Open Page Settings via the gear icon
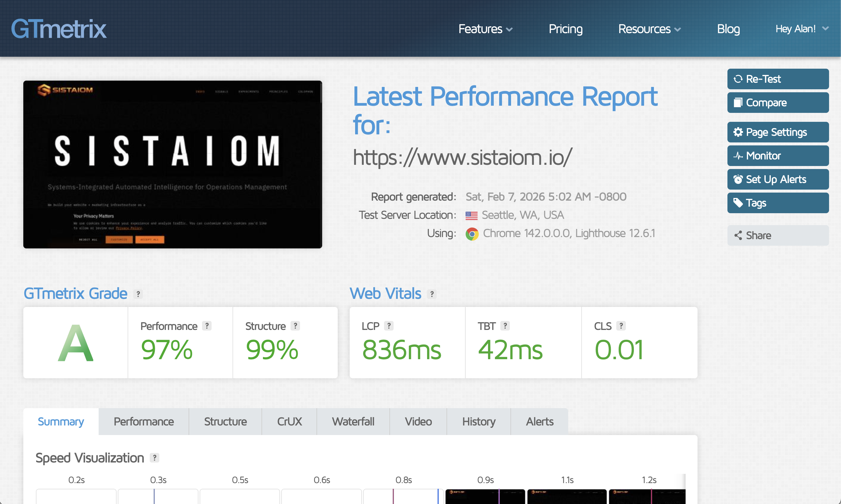Screen dimensions: 841x504 pos(738,132)
